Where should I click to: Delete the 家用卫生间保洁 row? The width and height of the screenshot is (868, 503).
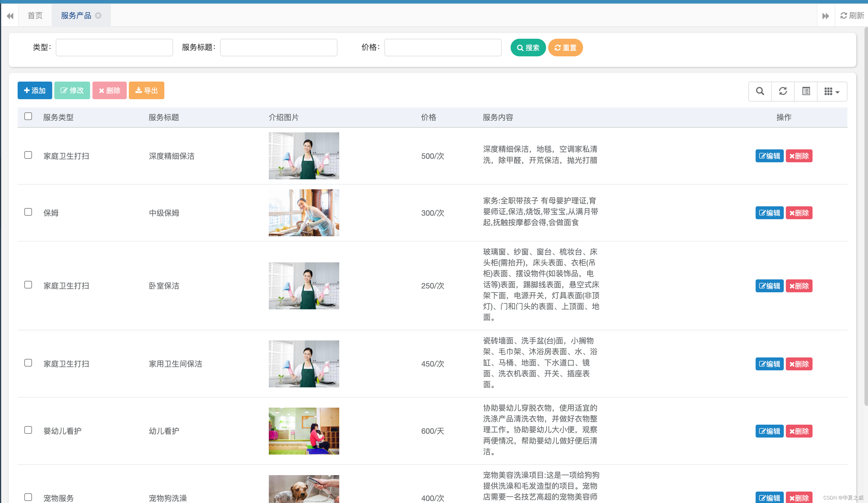(x=799, y=364)
